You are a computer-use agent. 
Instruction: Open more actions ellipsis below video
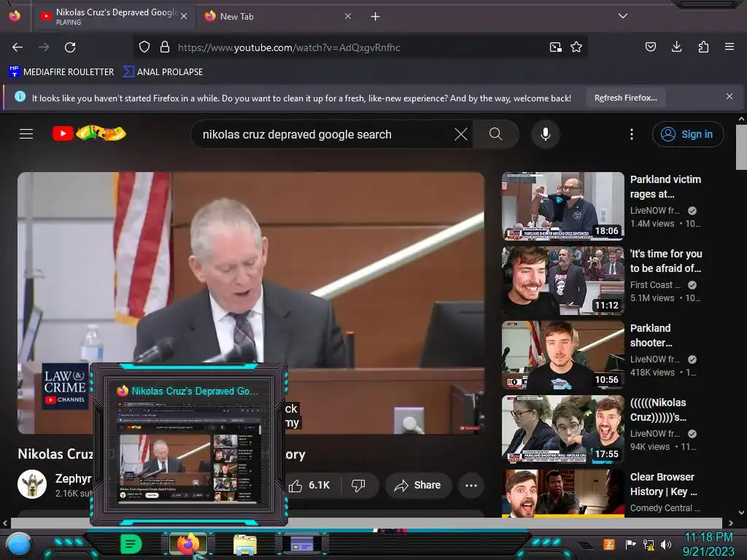click(x=471, y=485)
